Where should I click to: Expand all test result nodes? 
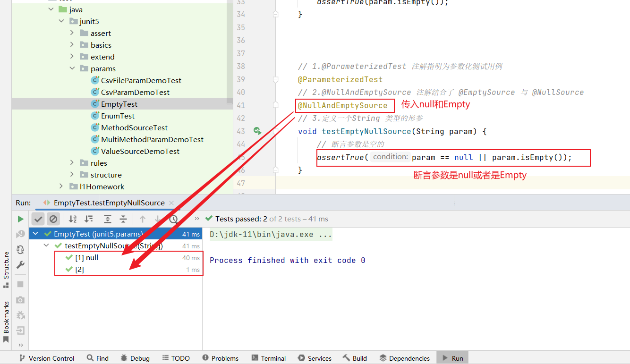click(108, 219)
